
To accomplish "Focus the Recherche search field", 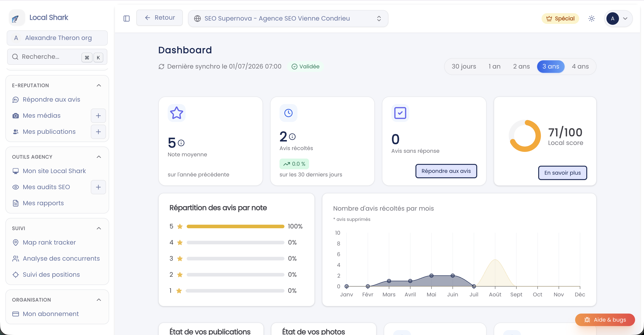I will click(x=57, y=57).
